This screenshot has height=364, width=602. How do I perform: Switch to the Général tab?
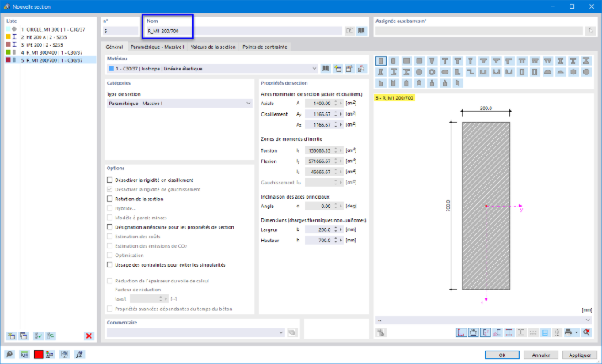[114, 47]
